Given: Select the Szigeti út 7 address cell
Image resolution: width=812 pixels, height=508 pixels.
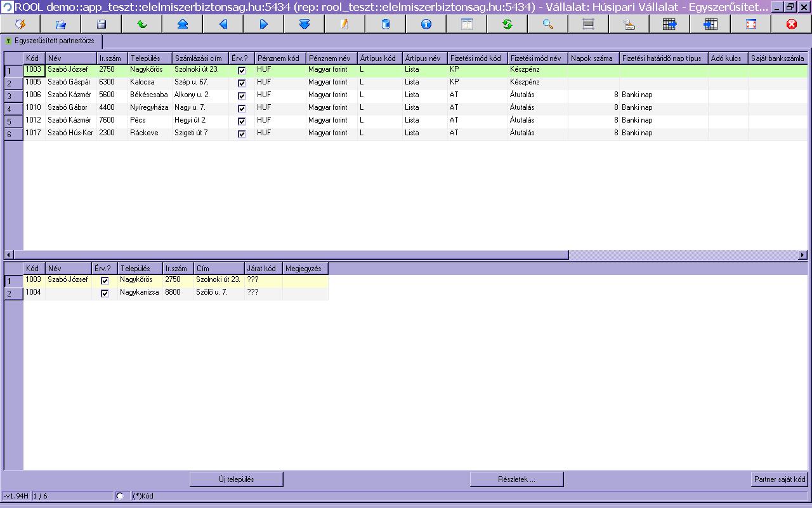Looking at the screenshot, I should (200, 133).
